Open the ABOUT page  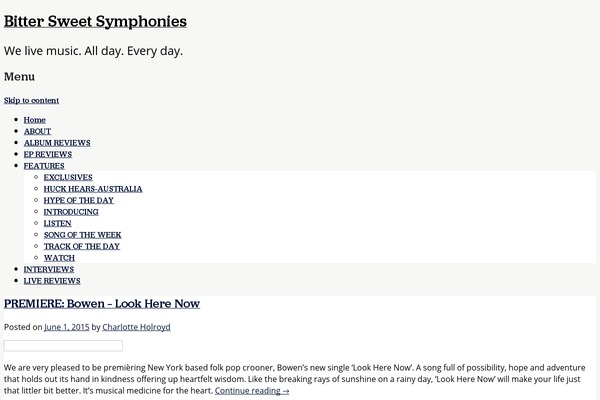(x=37, y=131)
